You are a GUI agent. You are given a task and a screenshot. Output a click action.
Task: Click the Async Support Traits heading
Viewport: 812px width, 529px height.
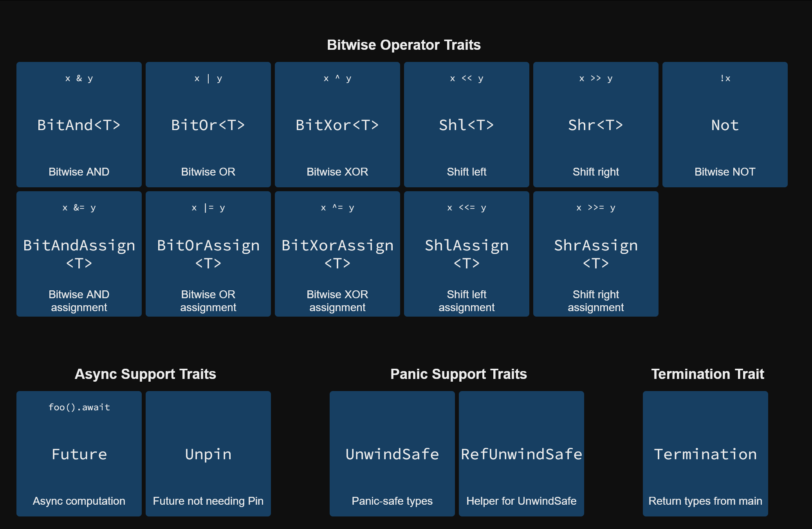tap(145, 374)
